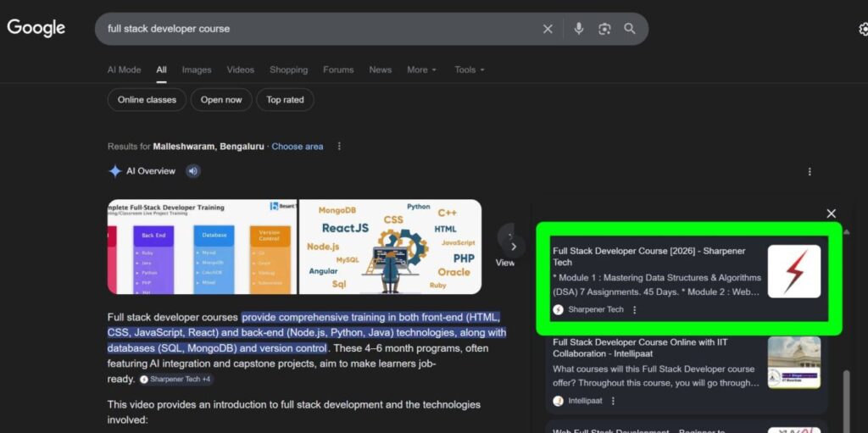The height and width of the screenshot is (433, 868).
Task: Click Intellipaat favicon in source card
Action: (558, 400)
